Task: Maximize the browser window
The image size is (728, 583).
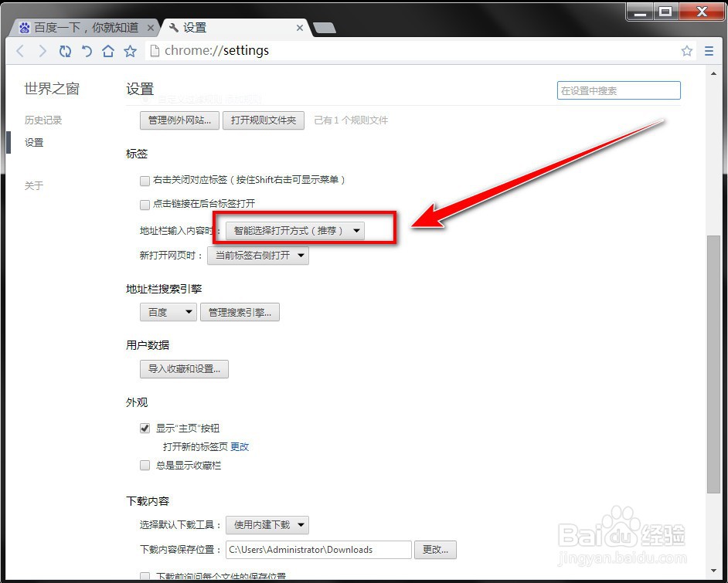Action: click(665, 12)
